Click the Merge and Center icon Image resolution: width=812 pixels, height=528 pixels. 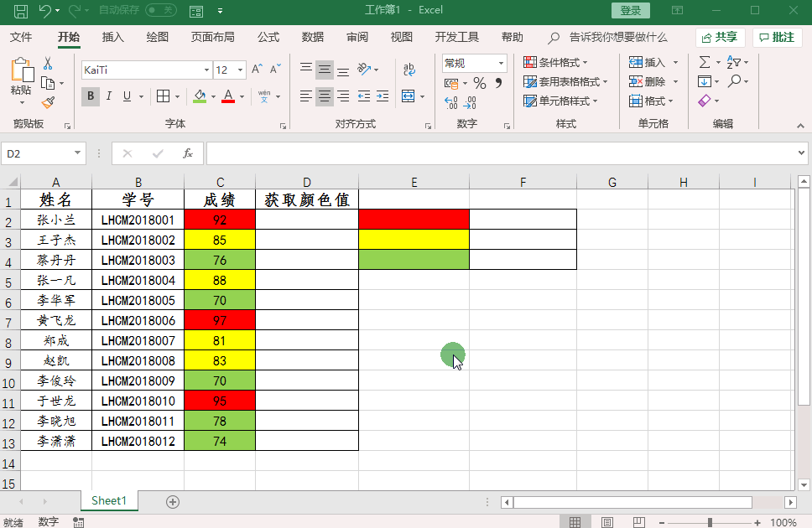408,96
